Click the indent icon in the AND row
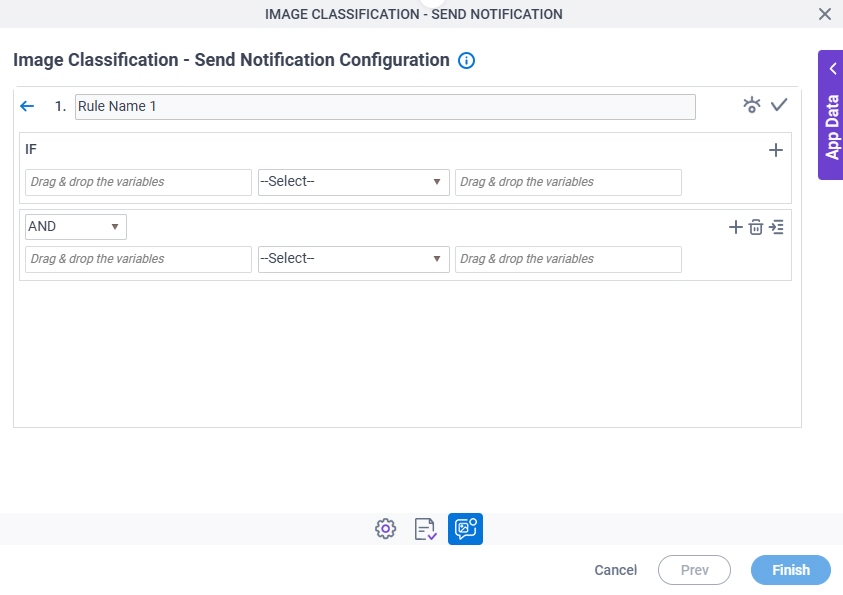 pyautogui.click(x=776, y=227)
